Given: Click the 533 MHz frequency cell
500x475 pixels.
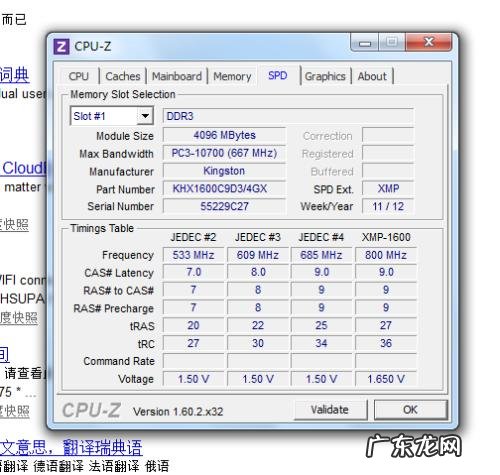Looking at the screenshot, I should (193, 255).
